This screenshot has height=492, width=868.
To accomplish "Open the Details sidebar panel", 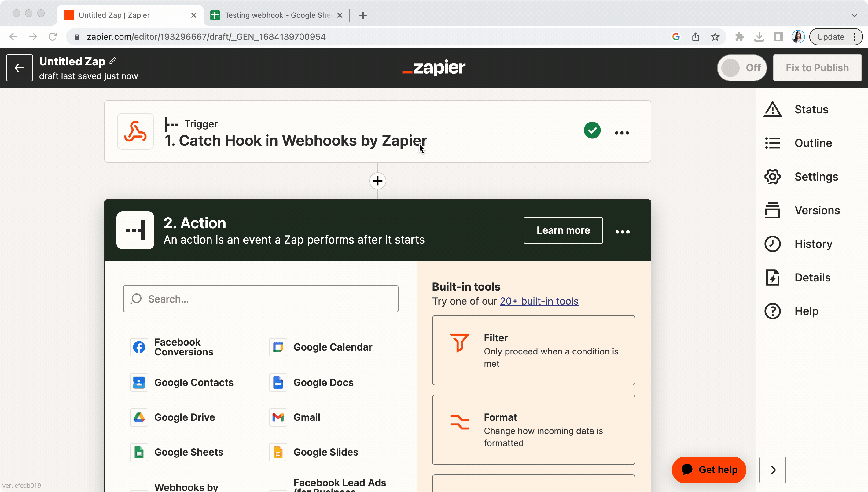I will coord(812,277).
